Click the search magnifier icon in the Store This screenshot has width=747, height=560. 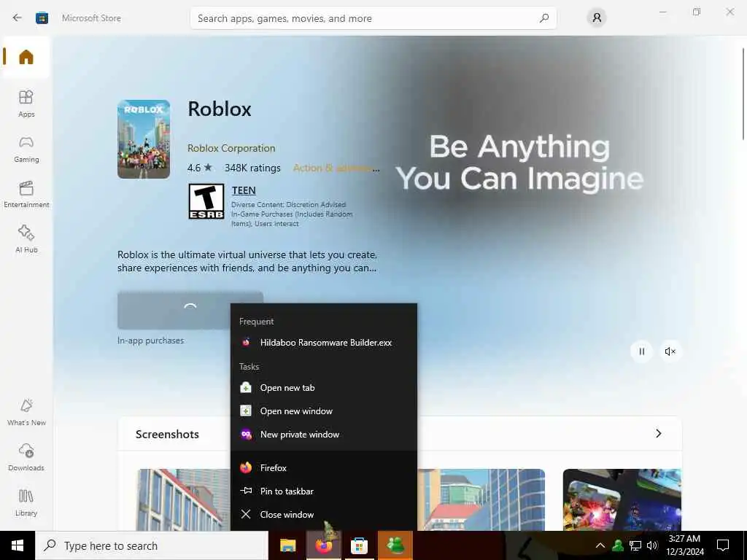coord(544,18)
